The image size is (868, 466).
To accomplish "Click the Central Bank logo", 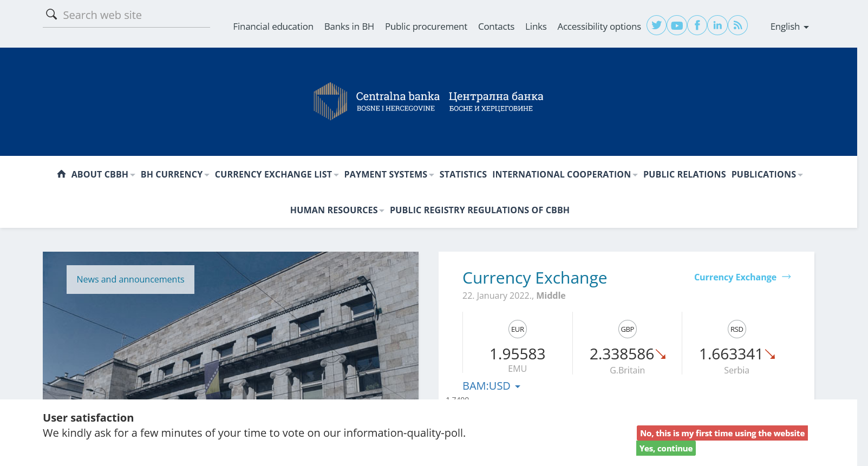I will click(x=428, y=101).
